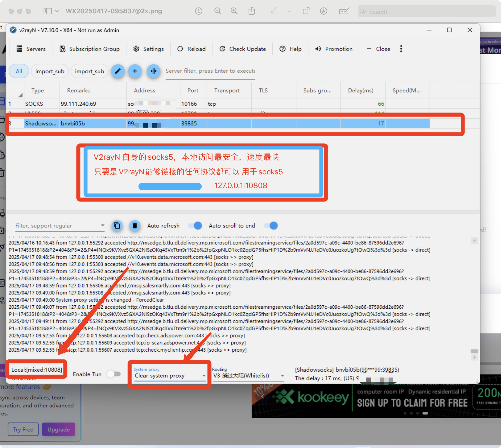The image size is (501, 448).
Task: Open the Servers menu
Action: click(31, 49)
